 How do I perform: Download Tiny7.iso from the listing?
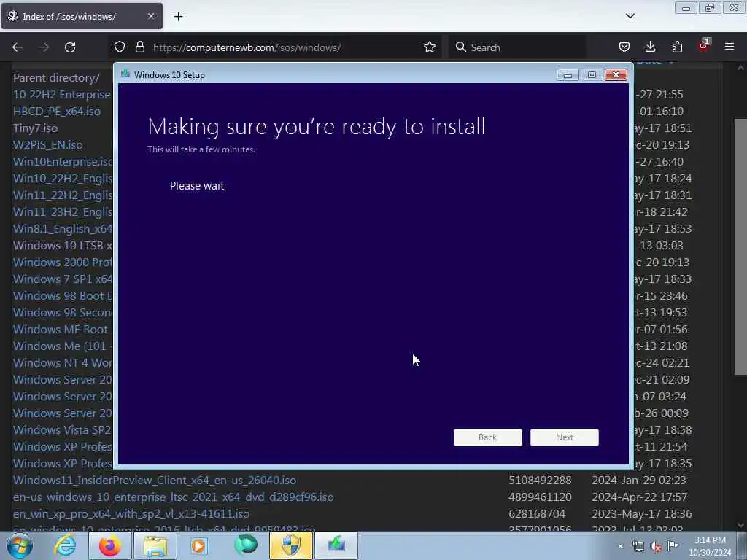click(x=35, y=128)
